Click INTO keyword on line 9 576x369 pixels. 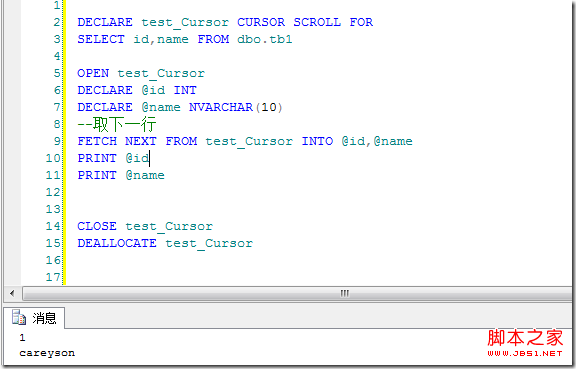coord(317,141)
